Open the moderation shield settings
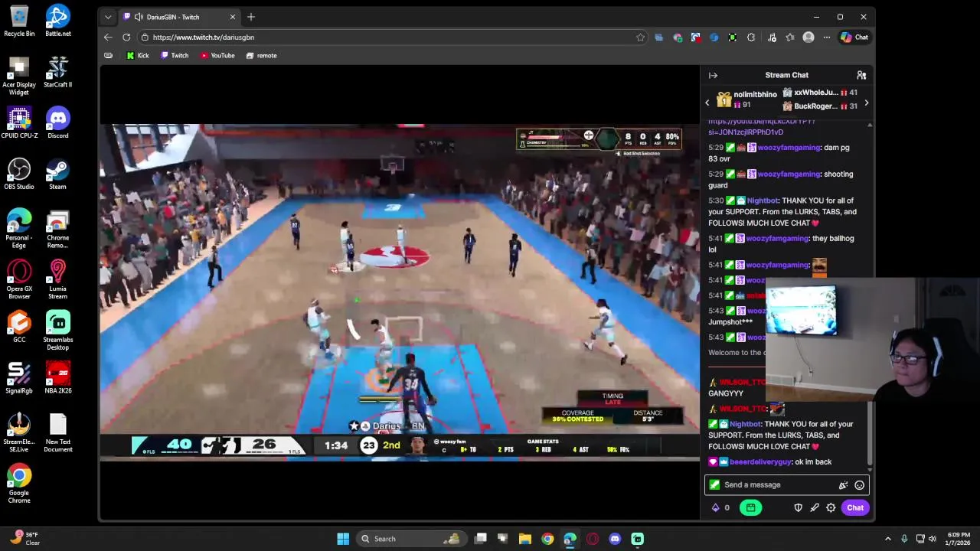This screenshot has height=551, width=980. point(798,507)
